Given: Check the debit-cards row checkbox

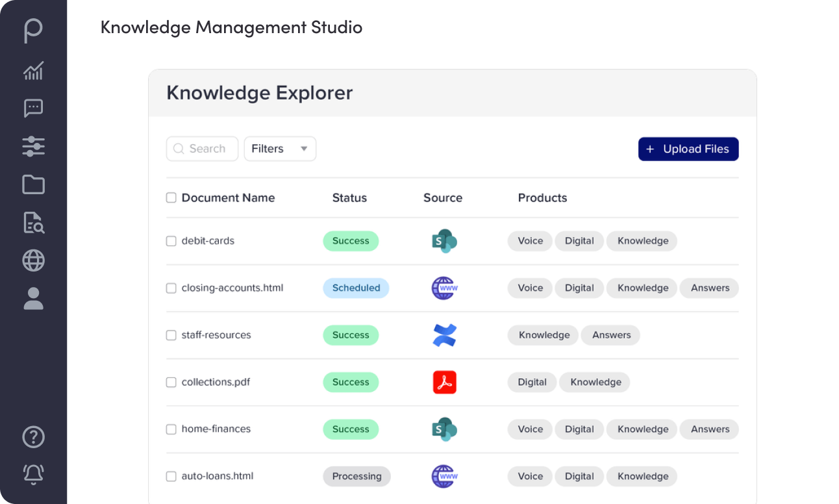Looking at the screenshot, I should [x=171, y=241].
